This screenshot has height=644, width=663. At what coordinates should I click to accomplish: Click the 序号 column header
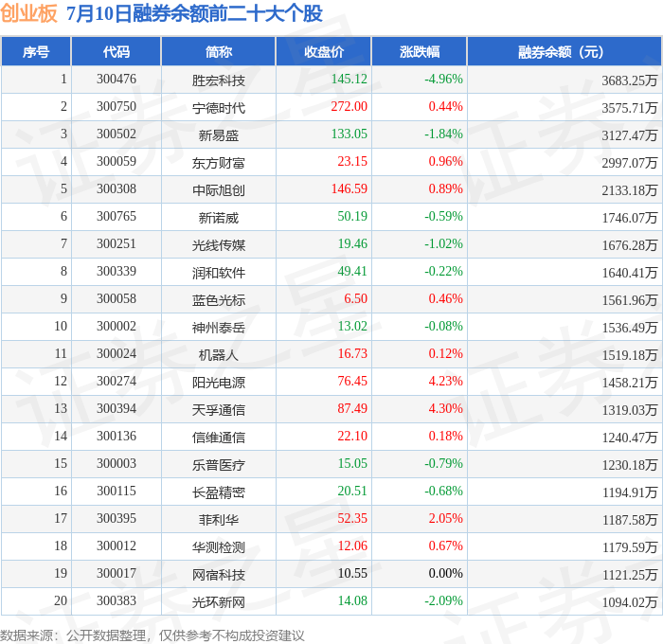click(x=36, y=51)
